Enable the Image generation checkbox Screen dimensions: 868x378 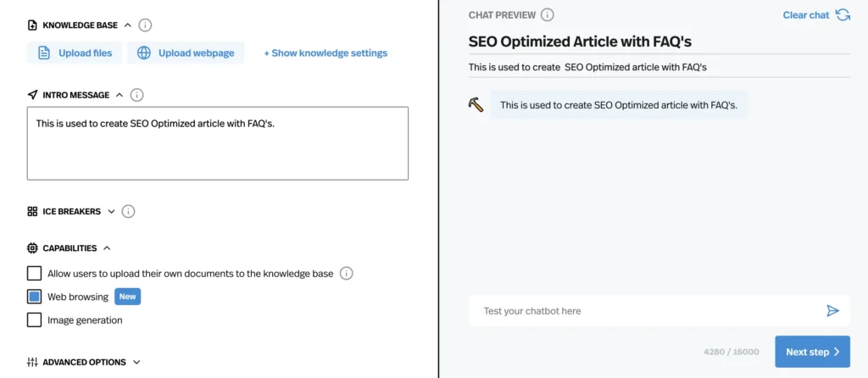[34, 320]
